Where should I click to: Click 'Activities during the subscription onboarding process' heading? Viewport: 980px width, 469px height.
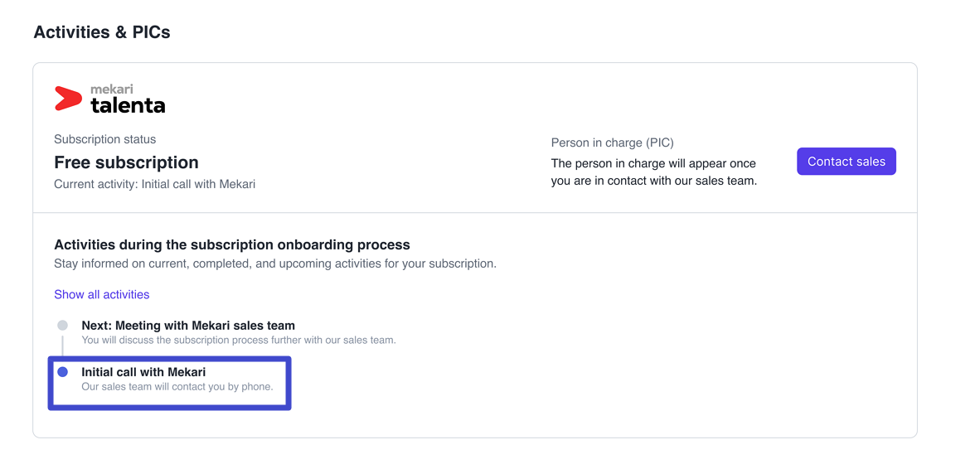[232, 244]
